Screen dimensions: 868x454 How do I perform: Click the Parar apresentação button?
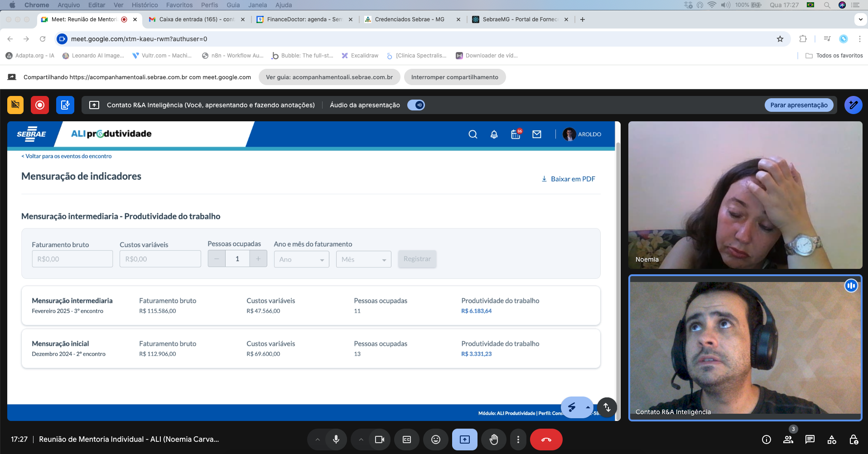(799, 105)
